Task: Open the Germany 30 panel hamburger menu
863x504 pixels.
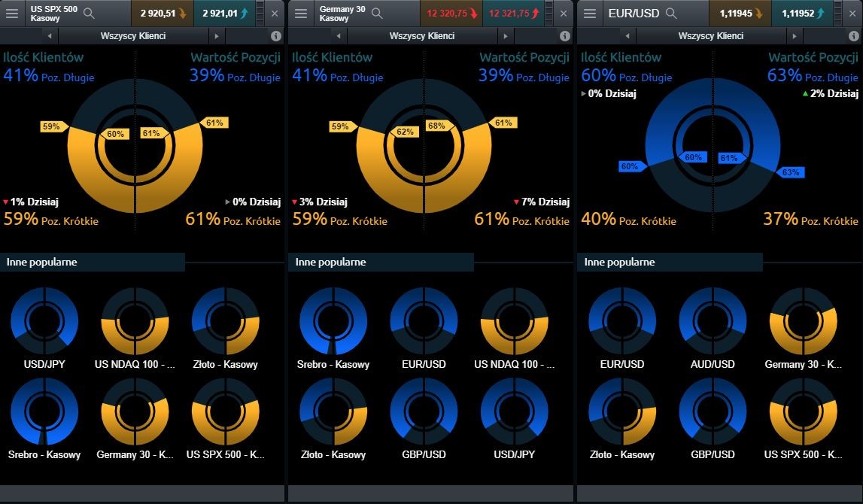Action: tap(301, 14)
